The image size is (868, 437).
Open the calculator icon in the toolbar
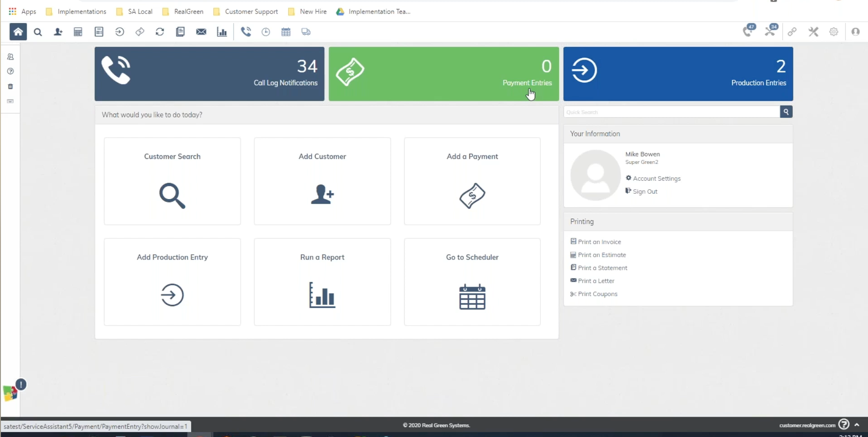pyautogui.click(x=78, y=32)
